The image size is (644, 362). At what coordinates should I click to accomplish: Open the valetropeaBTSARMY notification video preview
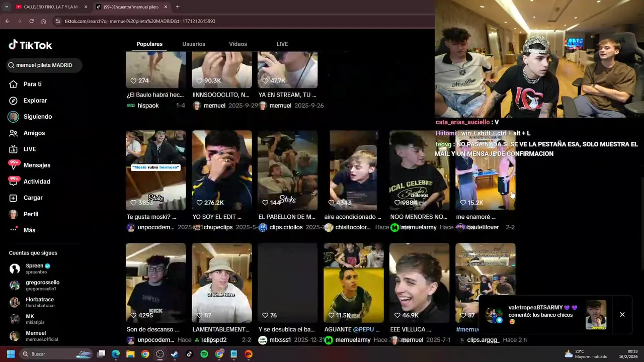click(596, 315)
